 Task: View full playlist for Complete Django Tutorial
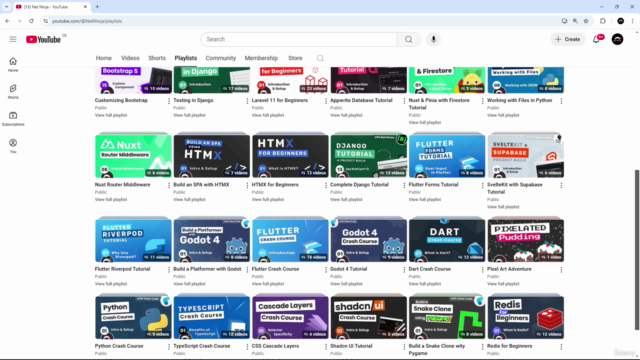346,200
